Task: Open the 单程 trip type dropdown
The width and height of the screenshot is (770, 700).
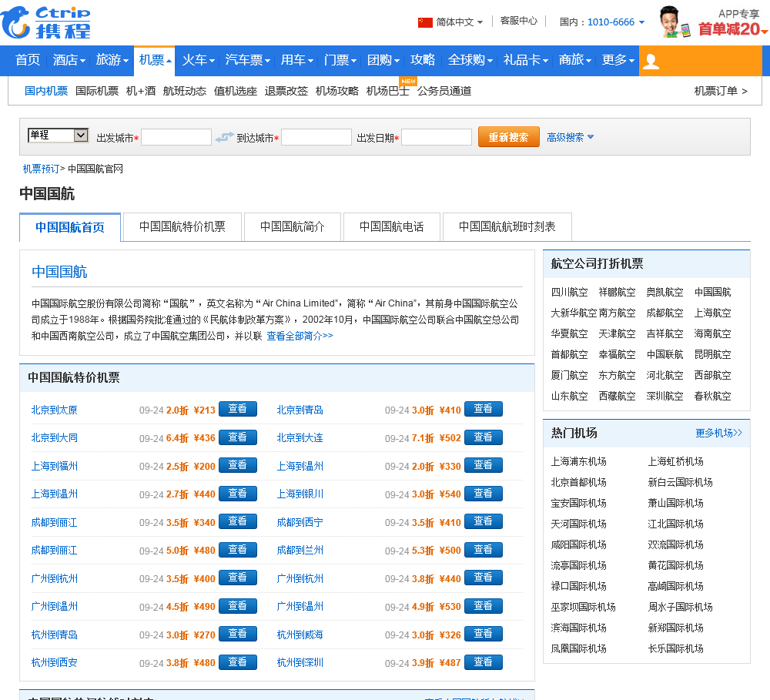Action: pyautogui.click(x=59, y=136)
